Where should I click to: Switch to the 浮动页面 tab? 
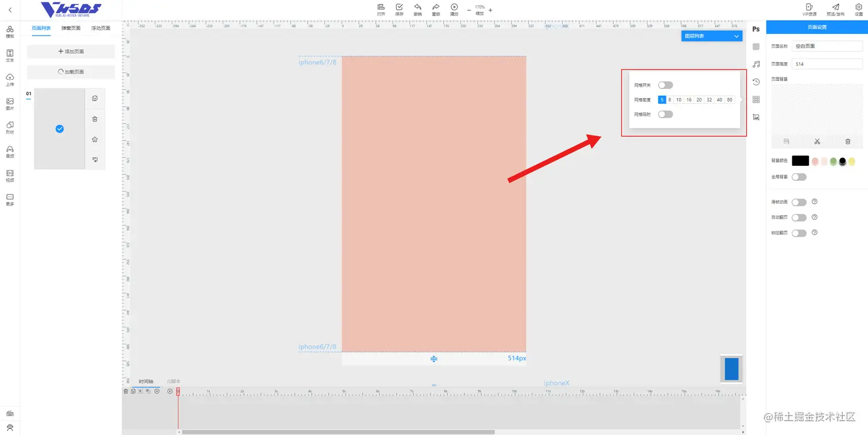tap(101, 28)
